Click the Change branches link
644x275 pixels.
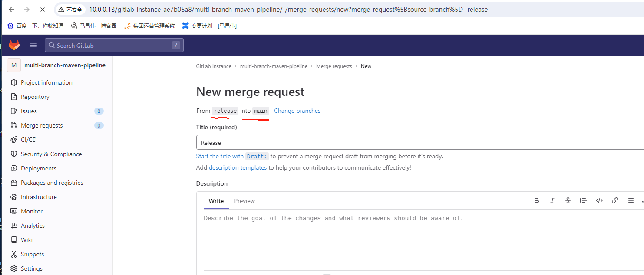click(297, 111)
